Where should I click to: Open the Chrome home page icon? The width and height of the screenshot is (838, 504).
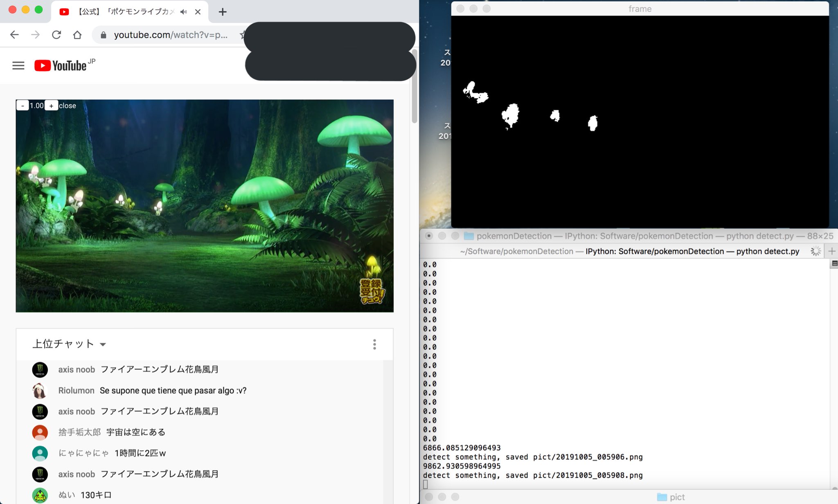point(77,35)
